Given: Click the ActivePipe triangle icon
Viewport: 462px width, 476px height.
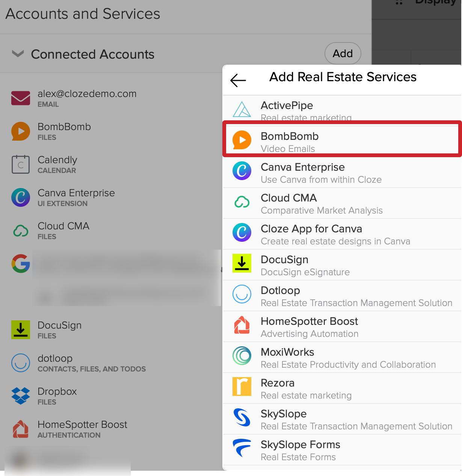Looking at the screenshot, I should [x=242, y=110].
